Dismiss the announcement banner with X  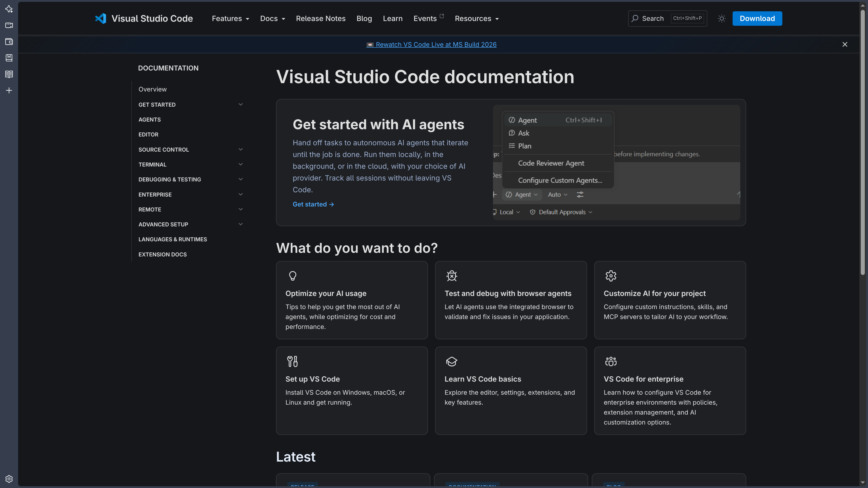[x=845, y=45]
